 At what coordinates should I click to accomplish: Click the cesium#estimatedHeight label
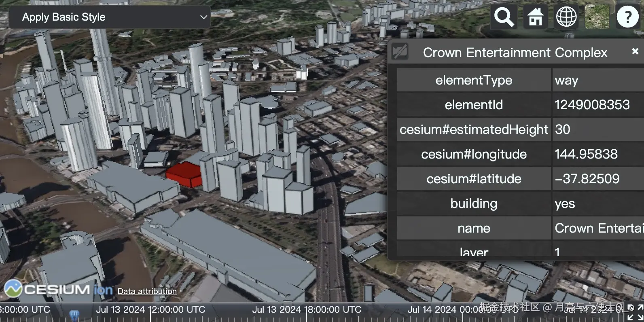(x=474, y=129)
